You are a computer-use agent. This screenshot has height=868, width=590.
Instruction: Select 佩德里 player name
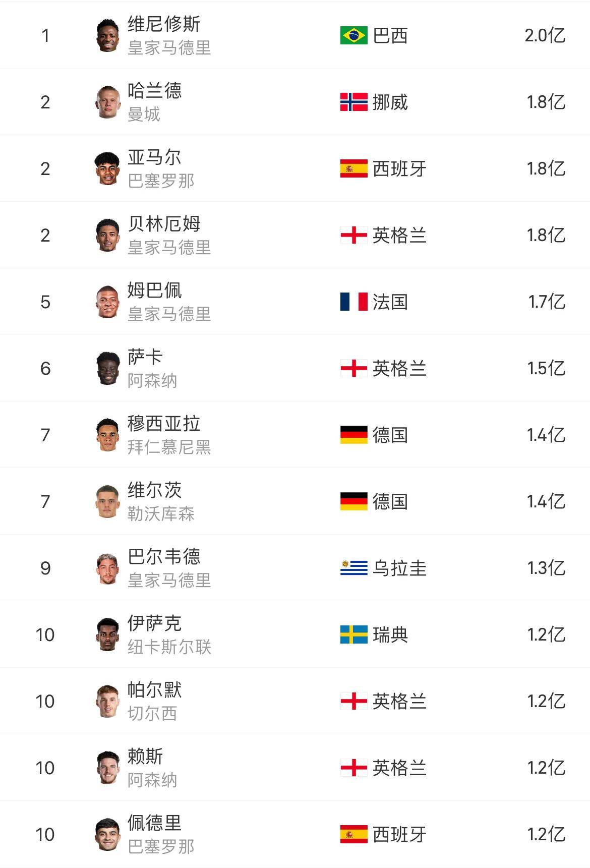154,823
